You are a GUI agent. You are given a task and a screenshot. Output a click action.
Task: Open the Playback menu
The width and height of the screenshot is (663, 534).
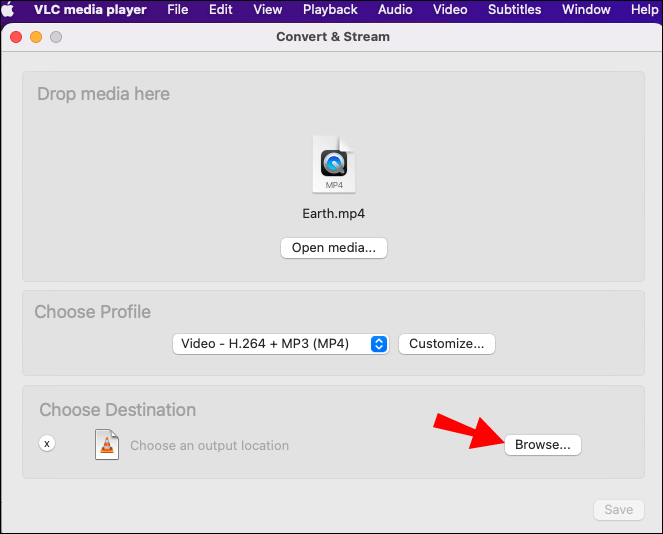point(330,9)
